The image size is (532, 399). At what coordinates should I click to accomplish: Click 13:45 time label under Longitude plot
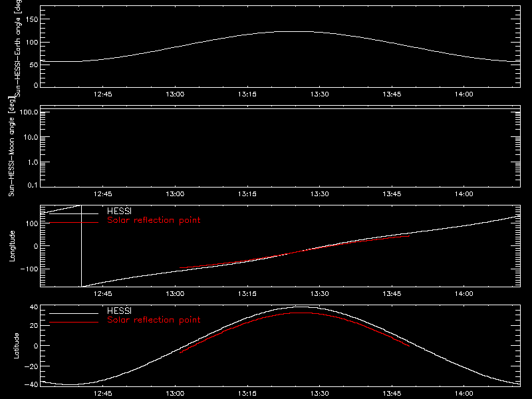(x=392, y=293)
